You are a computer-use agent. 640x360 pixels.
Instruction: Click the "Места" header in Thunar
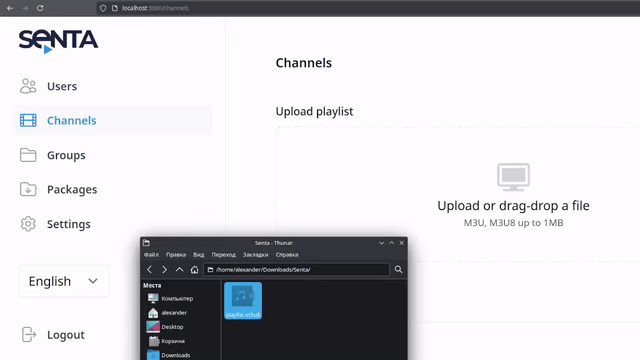[x=152, y=285]
